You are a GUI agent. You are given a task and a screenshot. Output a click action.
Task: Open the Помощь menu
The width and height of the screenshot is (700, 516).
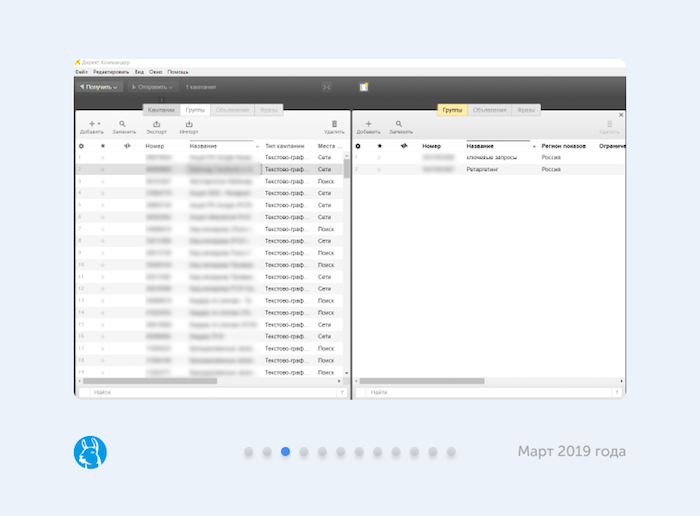click(178, 72)
